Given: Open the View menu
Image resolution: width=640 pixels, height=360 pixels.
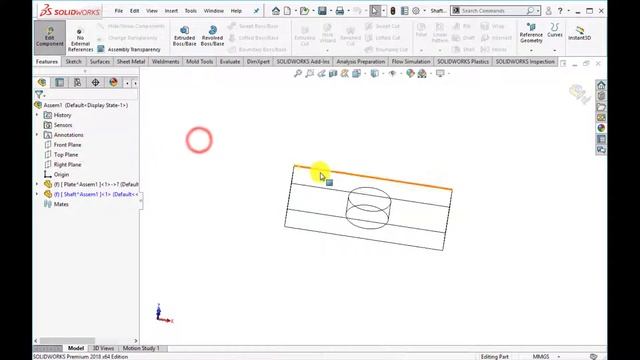Looking at the screenshot, I should pos(152,11).
